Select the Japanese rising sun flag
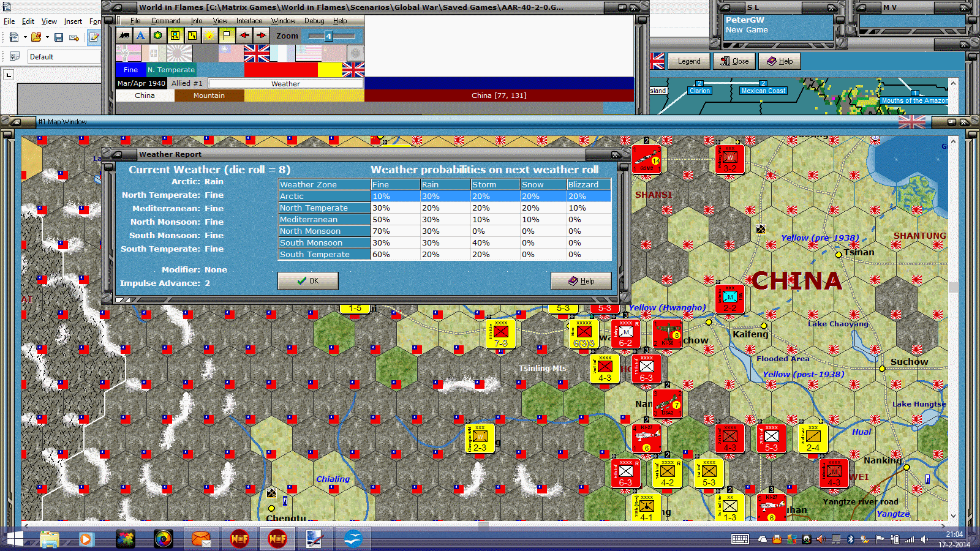The height and width of the screenshot is (551, 980). point(179,53)
